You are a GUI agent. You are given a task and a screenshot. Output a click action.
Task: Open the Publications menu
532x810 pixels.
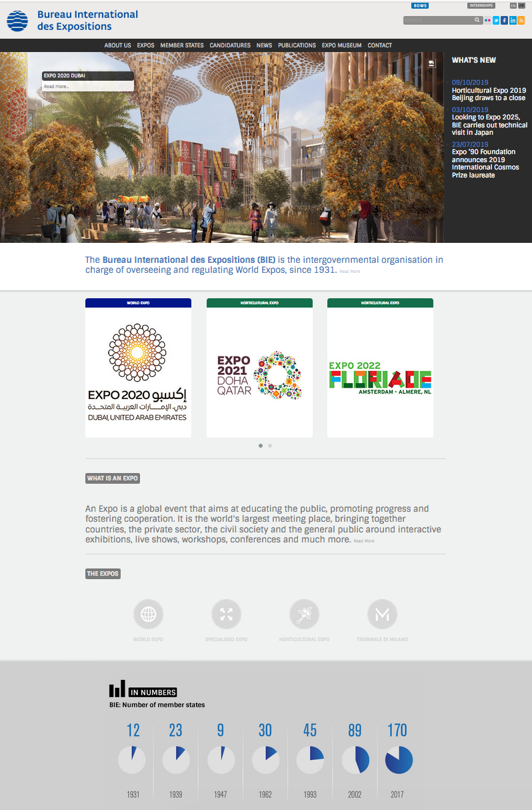click(297, 45)
